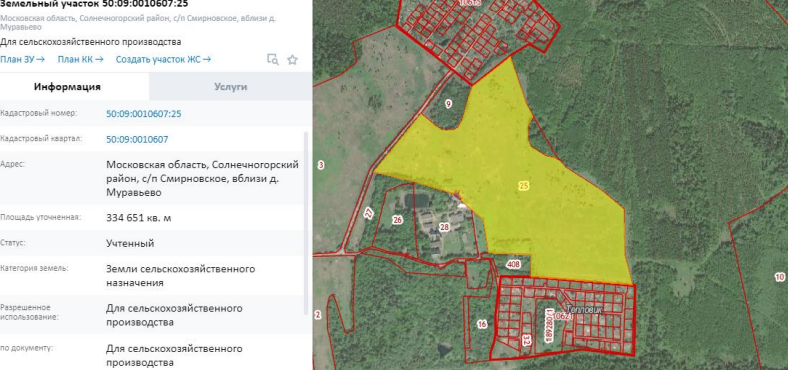The image size is (788, 370).
Task: Select parcel 9 on the map
Action: [x=448, y=104]
